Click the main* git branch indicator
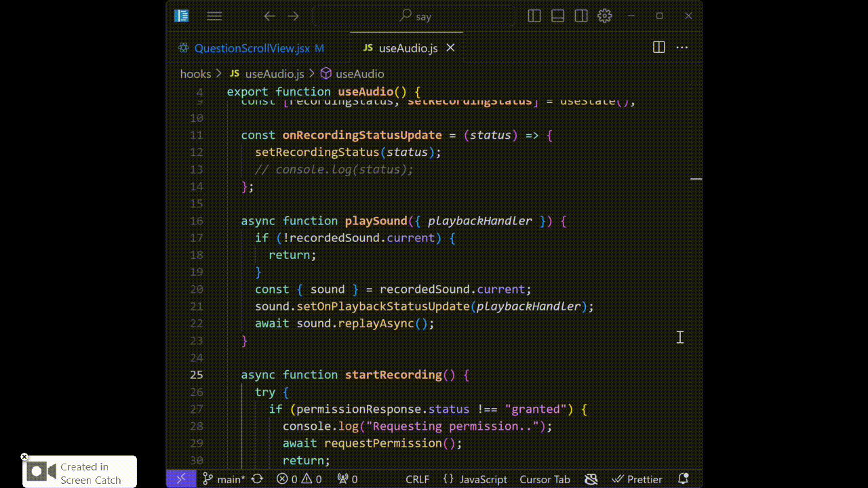 (224, 479)
